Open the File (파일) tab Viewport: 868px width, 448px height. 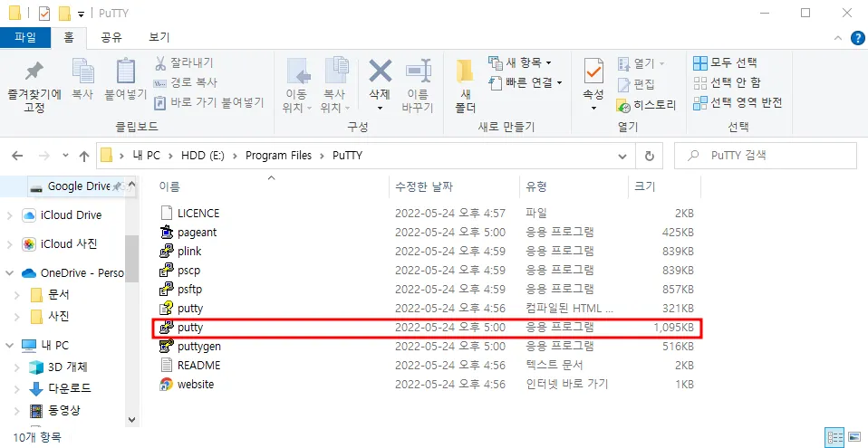pyautogui.click(x=25, y=37)
